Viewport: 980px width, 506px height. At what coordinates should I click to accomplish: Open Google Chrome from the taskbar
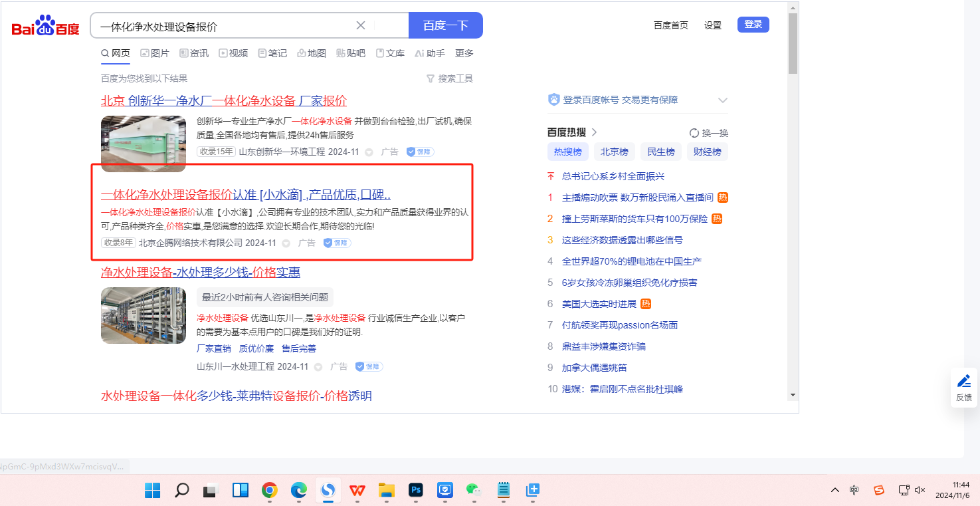pyautogui.click(x=269, y=491)
